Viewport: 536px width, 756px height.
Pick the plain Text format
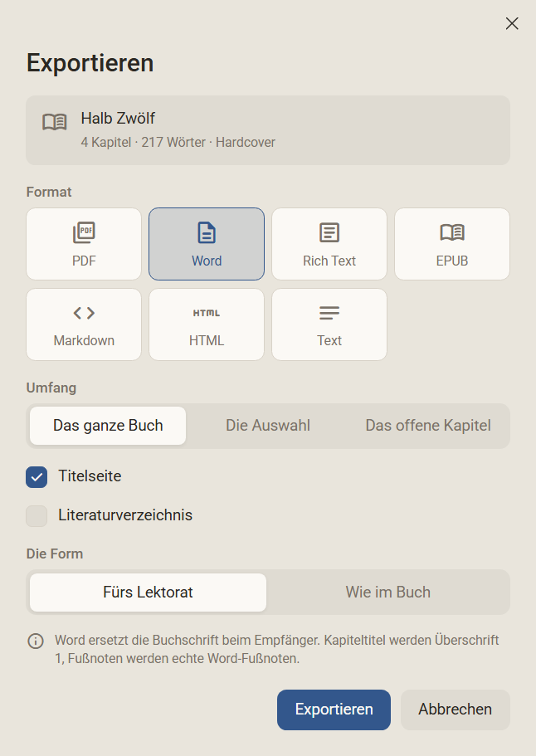pos(329,324)
